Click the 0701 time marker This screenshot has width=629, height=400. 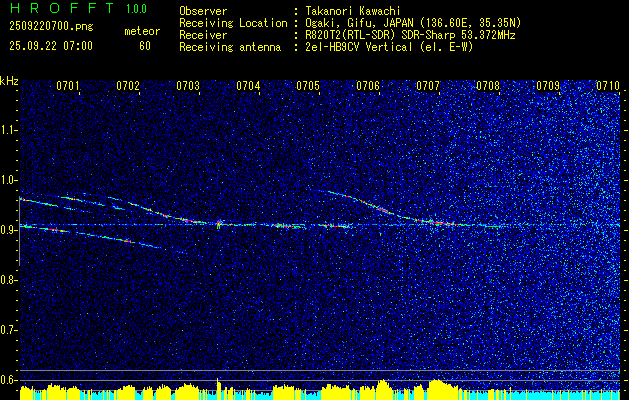(67, 85)
